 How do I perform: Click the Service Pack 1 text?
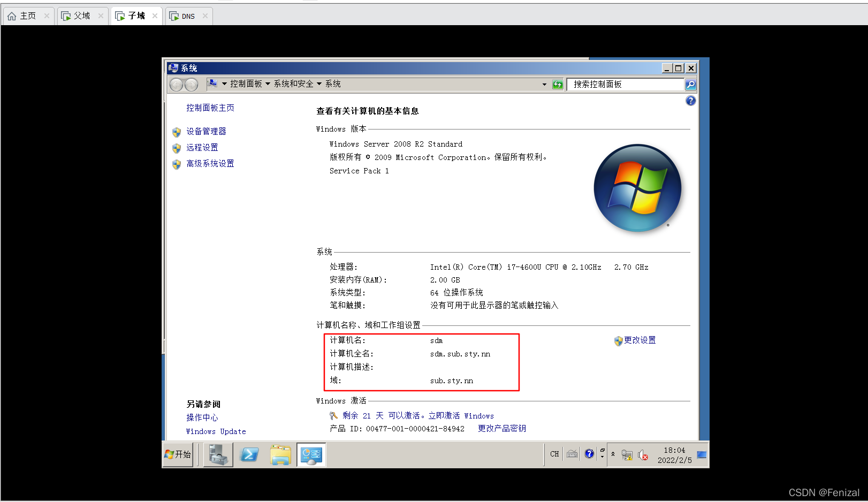point(359,171)
